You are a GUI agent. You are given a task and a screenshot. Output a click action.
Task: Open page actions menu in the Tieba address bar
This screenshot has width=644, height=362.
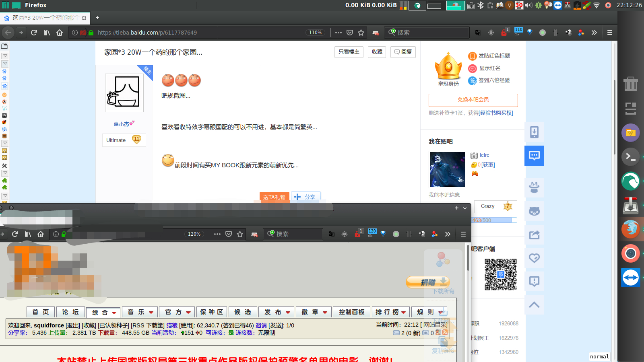click(339, 33)
